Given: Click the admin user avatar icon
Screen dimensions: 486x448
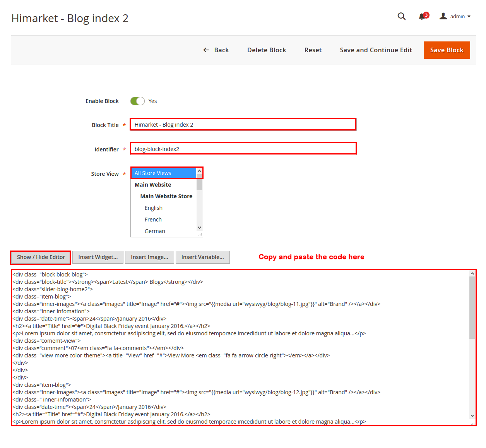Looking at the screenshot, I should [x=443, y=16].
